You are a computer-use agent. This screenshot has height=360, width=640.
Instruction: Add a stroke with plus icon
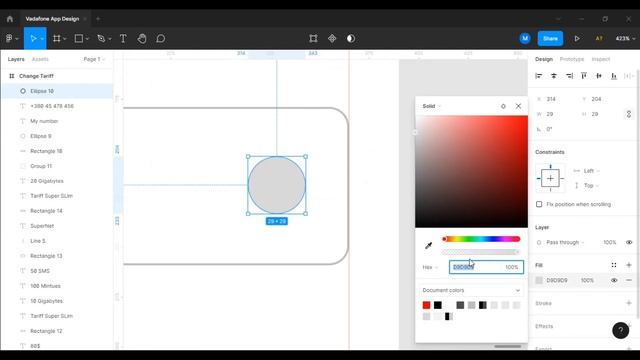coord(629,303)
